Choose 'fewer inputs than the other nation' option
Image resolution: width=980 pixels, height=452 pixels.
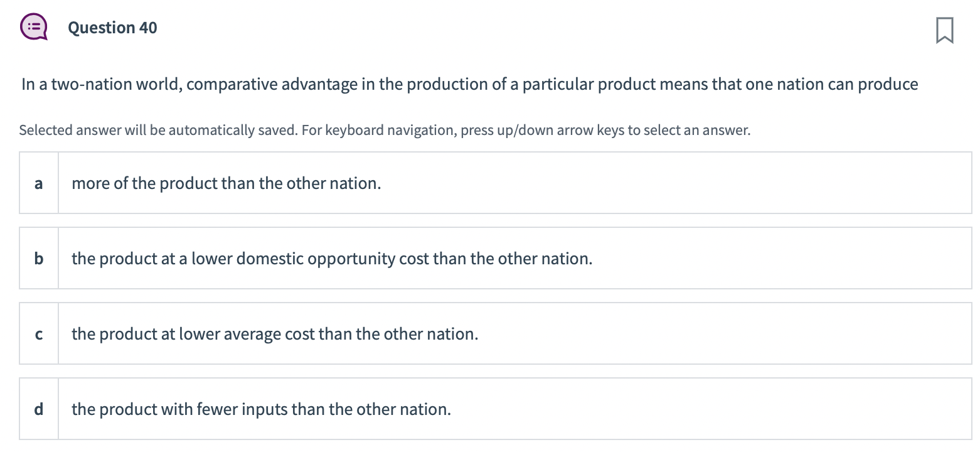(261, 409)
